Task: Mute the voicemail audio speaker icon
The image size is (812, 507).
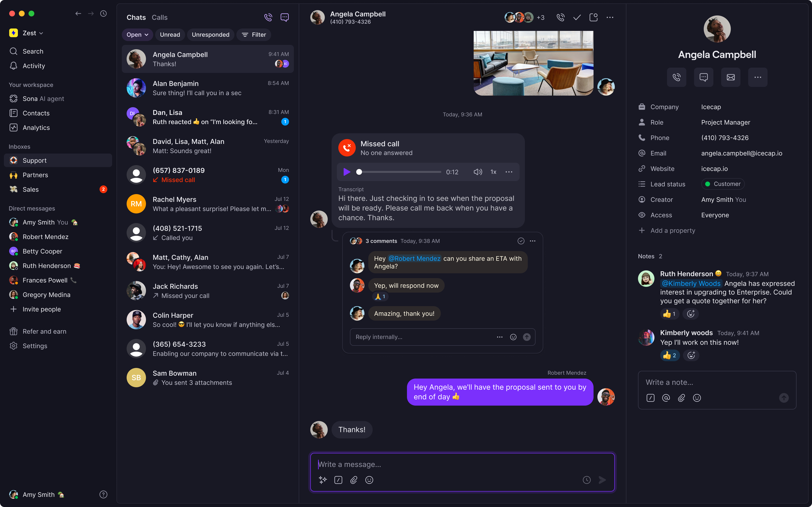Action: (478, 172)
